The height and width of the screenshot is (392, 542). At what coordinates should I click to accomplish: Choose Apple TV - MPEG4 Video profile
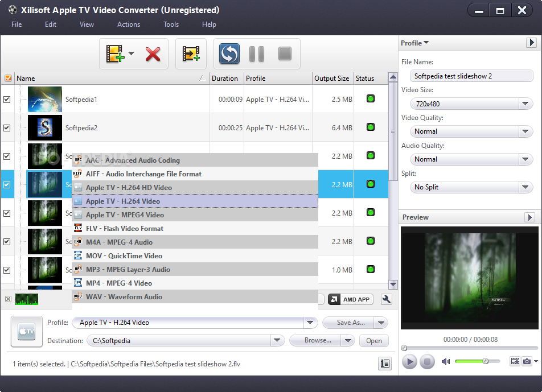point(195,215)
